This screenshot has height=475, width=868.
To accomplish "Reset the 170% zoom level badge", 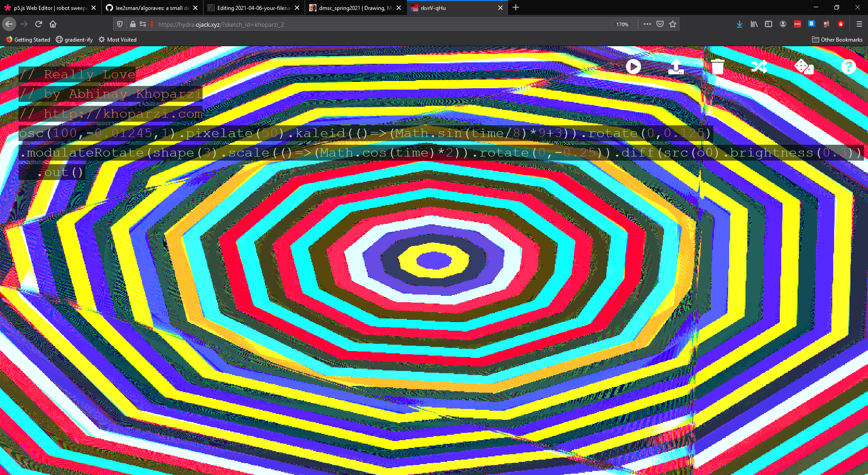I will point(623,24).
